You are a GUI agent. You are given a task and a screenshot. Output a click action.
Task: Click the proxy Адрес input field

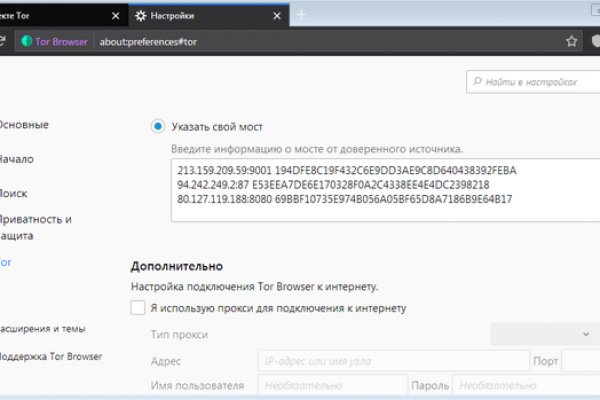point(392,360)
